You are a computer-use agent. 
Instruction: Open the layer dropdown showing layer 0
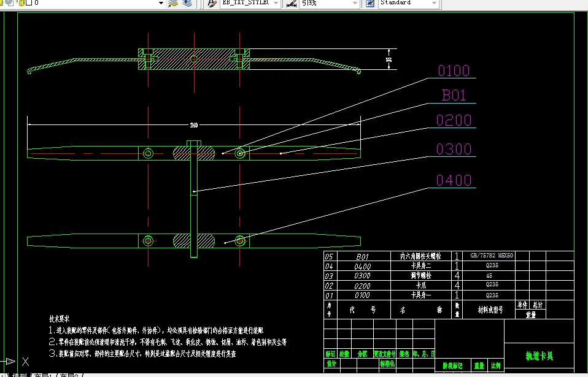[161, 3]
